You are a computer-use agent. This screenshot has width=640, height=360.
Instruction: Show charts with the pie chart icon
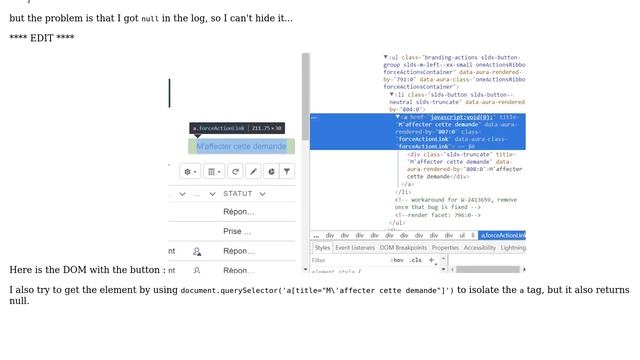pyautogui.click(x=271, y=172)
